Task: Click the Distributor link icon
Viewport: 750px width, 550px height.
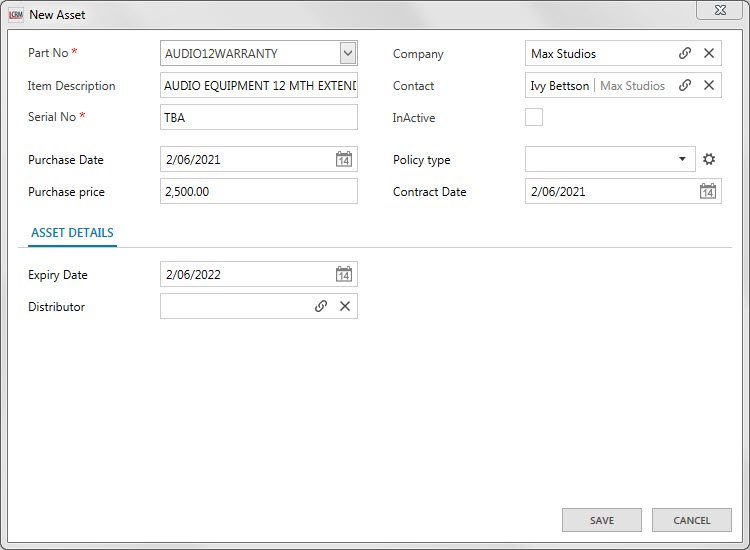Action: click(321, 307)
